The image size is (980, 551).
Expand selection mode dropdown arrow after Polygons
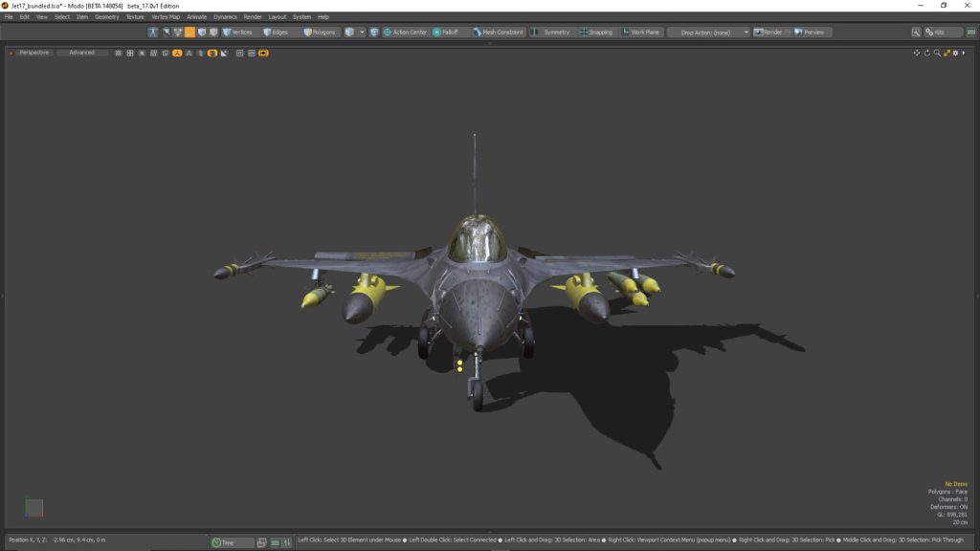(362, 32)
